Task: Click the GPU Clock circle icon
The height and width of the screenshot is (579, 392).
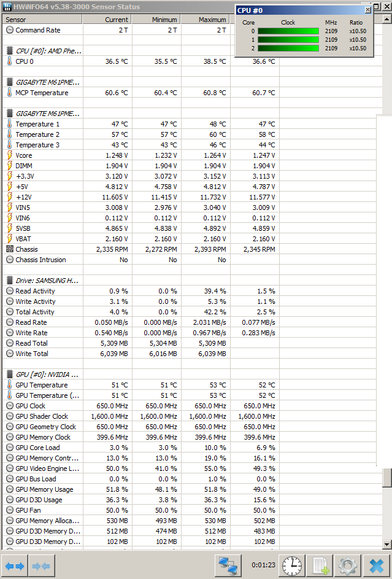Action: (x=10, y=406)
